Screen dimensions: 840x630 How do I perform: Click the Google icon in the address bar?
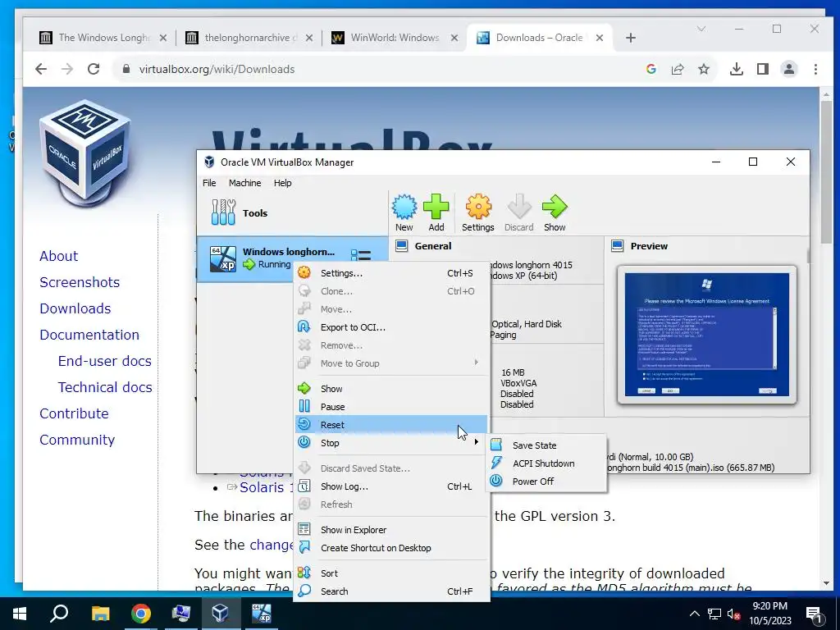tap(651, 69)
